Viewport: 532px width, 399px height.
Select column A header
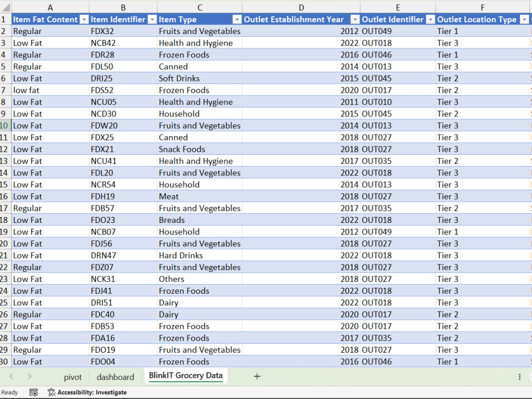[50, 7]
